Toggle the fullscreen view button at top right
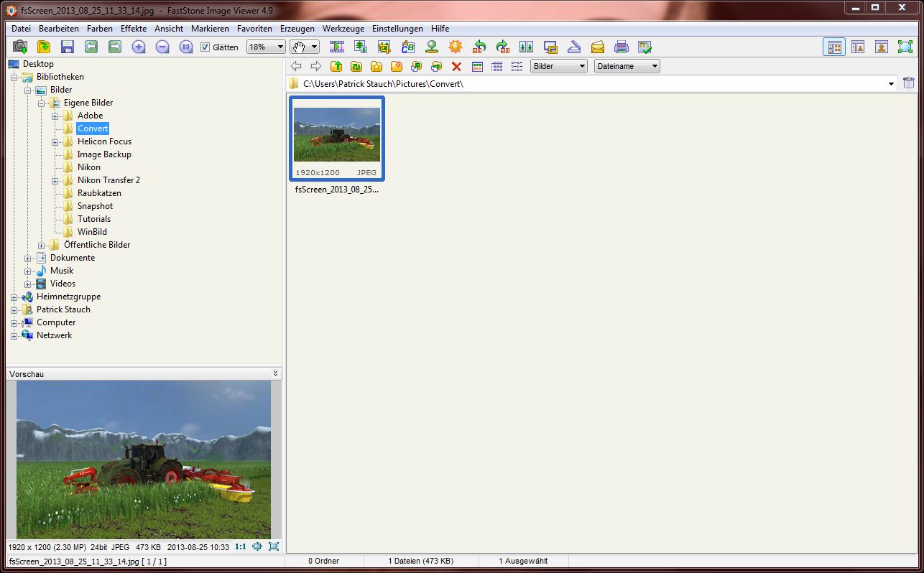 point(905,47)
